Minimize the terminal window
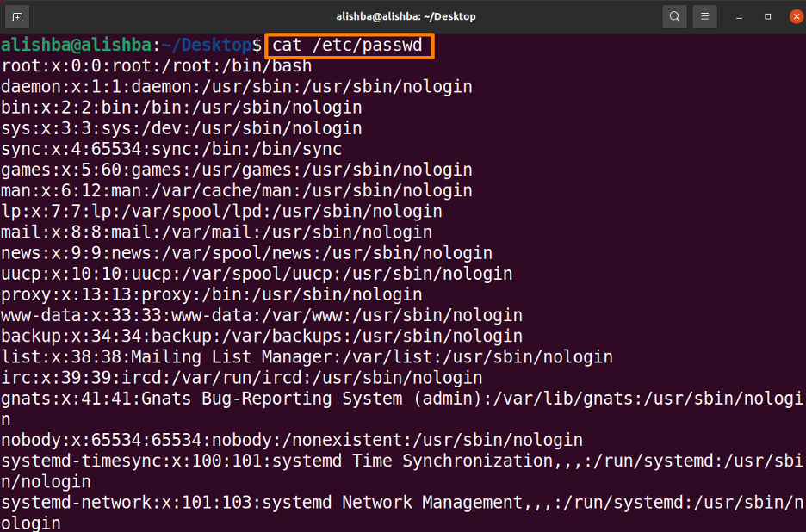The width and height of the screenshot is (806, 532). click(x=738, y=15)
